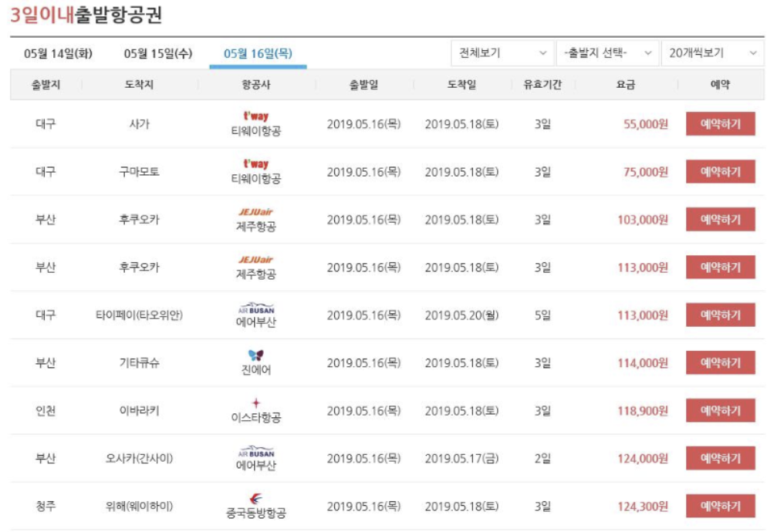Book the 오사카(간사이) flight

tap(720, 458)
